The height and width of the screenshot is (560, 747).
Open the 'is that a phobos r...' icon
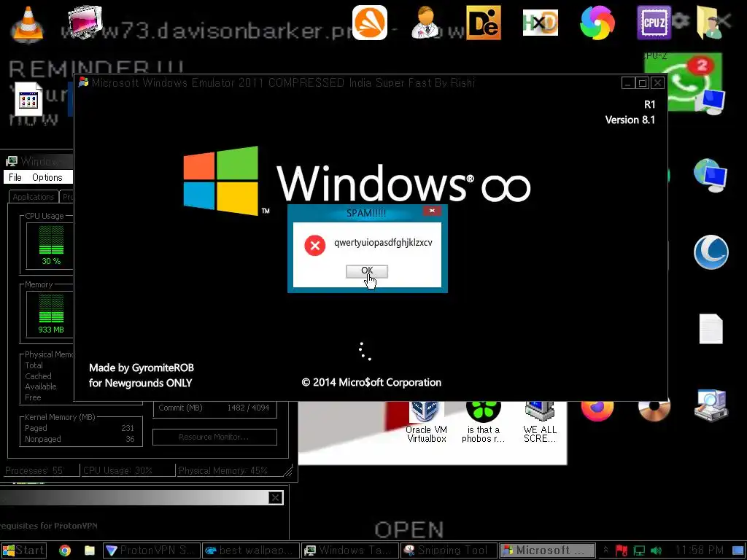(x=483, y=422)
